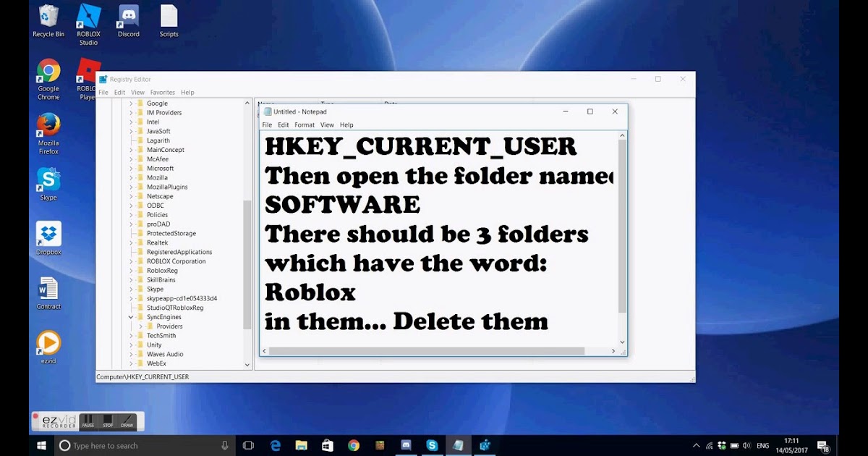Click the Notepad vertical scrollbar thumb
This screenshot has width=868, height=456.
622,226
